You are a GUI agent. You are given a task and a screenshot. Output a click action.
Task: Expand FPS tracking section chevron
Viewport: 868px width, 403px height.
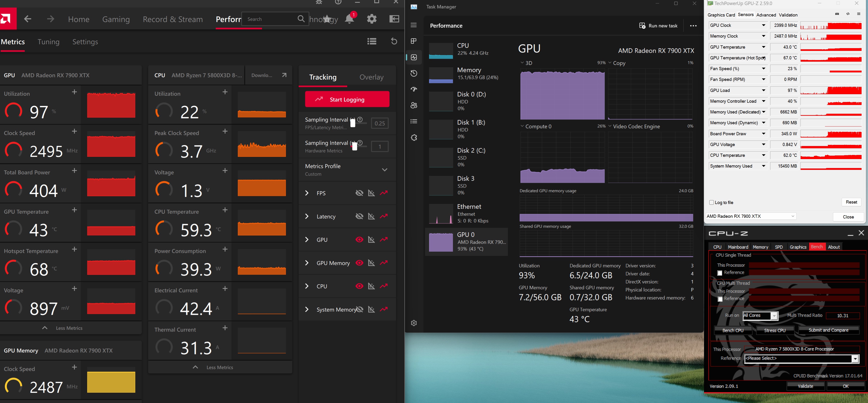point(307,193)
